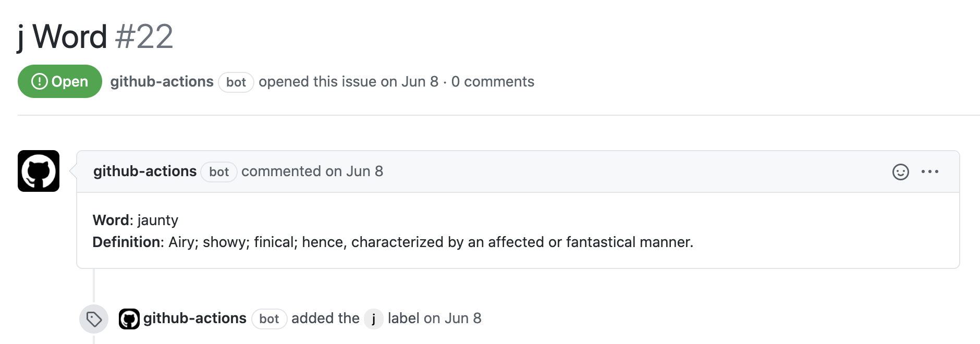
Task: Click the word jaunty in the comment body
Action: (x=157, y=220)
